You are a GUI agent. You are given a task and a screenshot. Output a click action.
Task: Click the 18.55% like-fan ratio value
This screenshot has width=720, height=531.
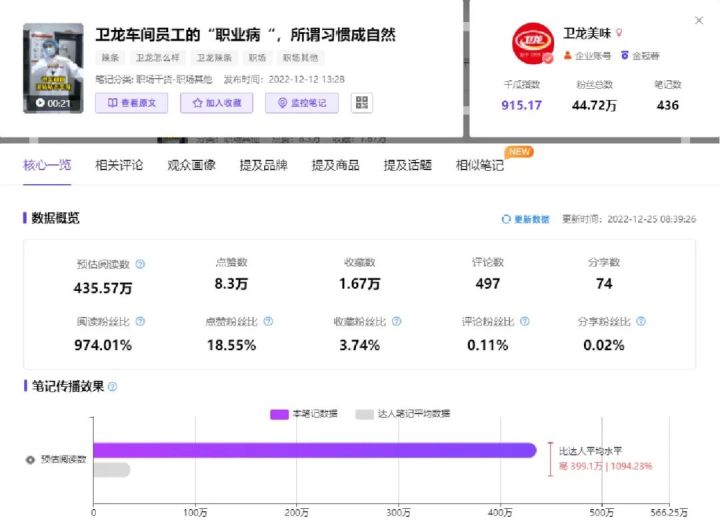(231, 345)
